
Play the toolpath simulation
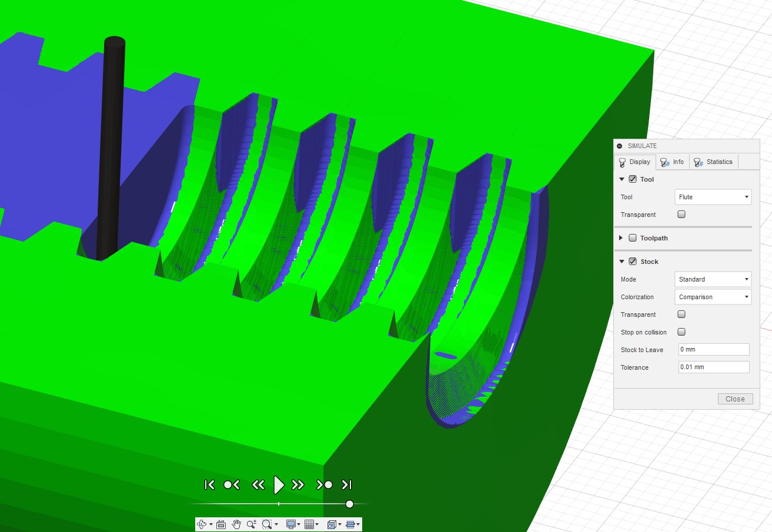(x=279, y=485)
